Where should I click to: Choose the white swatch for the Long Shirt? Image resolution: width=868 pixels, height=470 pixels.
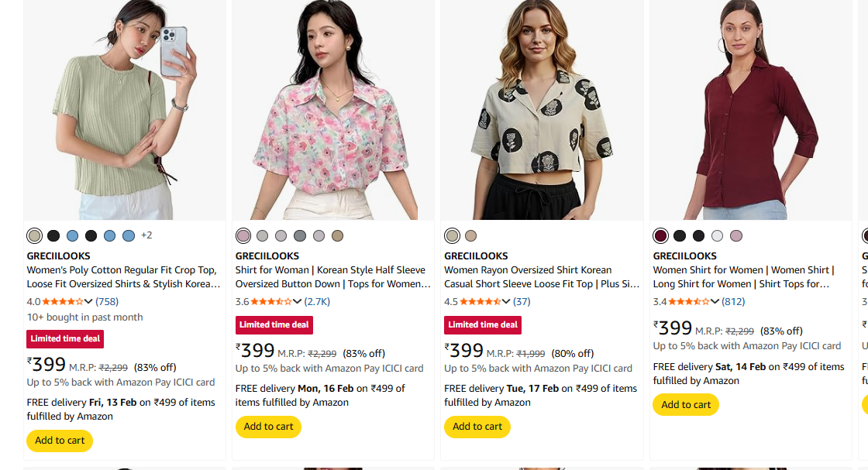coord(717,235)
